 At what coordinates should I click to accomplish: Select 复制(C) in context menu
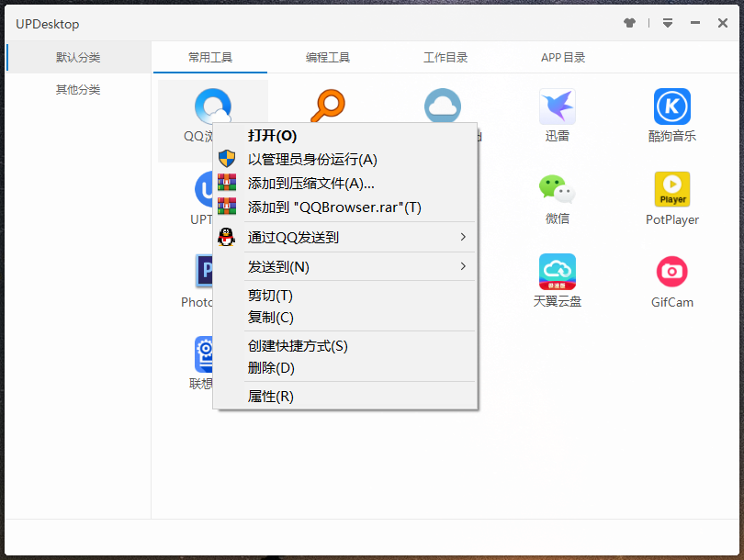tap(345, 318)
